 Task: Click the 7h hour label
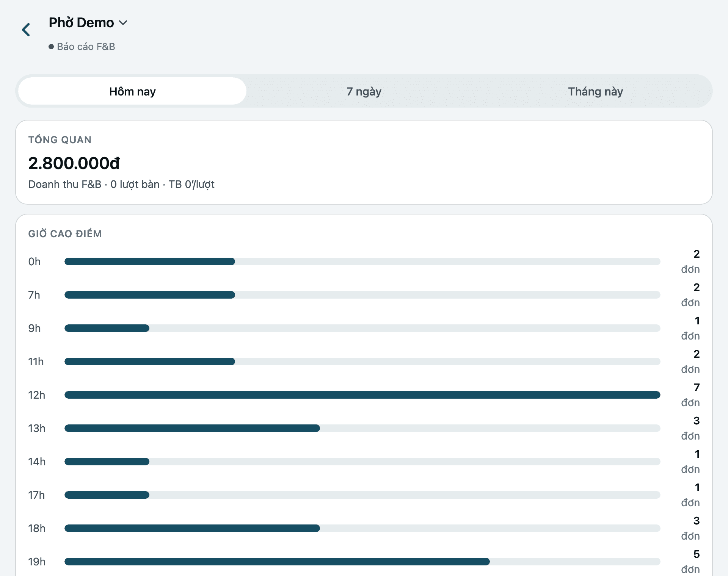(x=34, y=295)
